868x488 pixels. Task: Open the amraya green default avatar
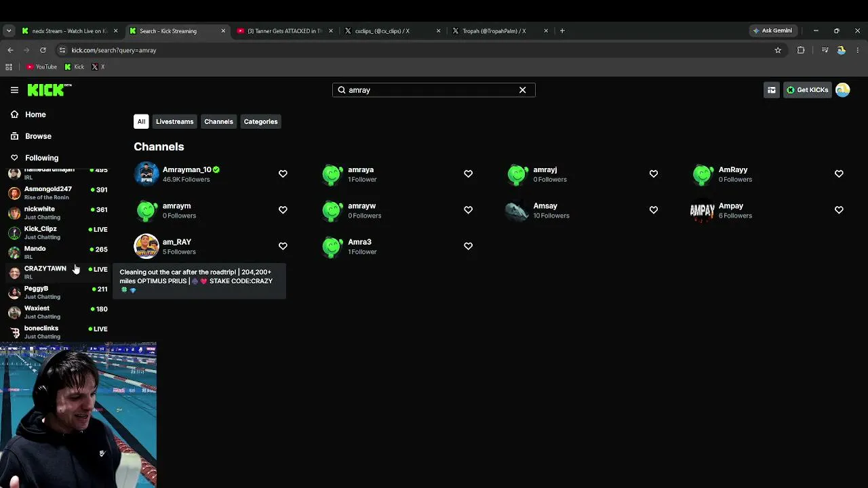click(332, 174)
